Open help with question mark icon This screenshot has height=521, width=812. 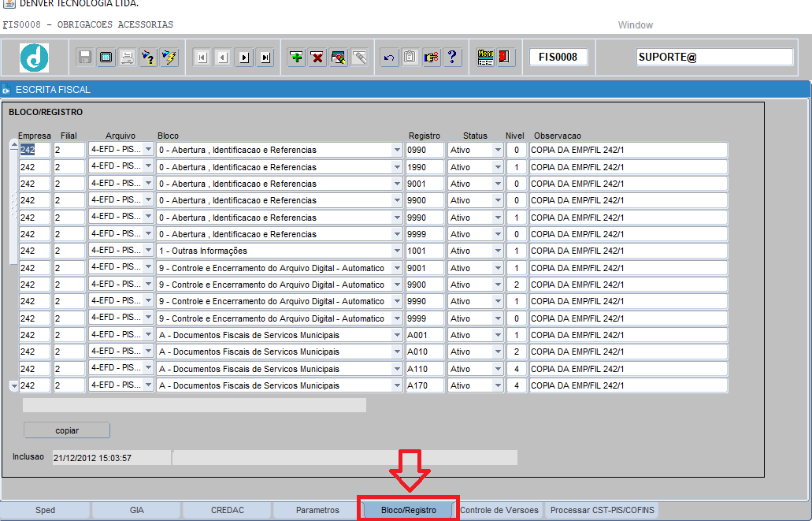click(453, 57)
